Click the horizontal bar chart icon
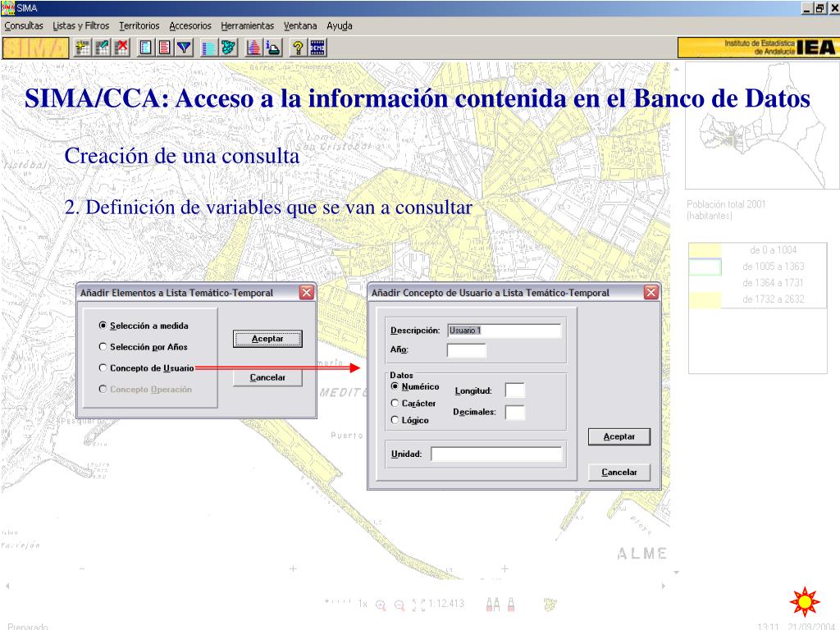 pos(208,48)
